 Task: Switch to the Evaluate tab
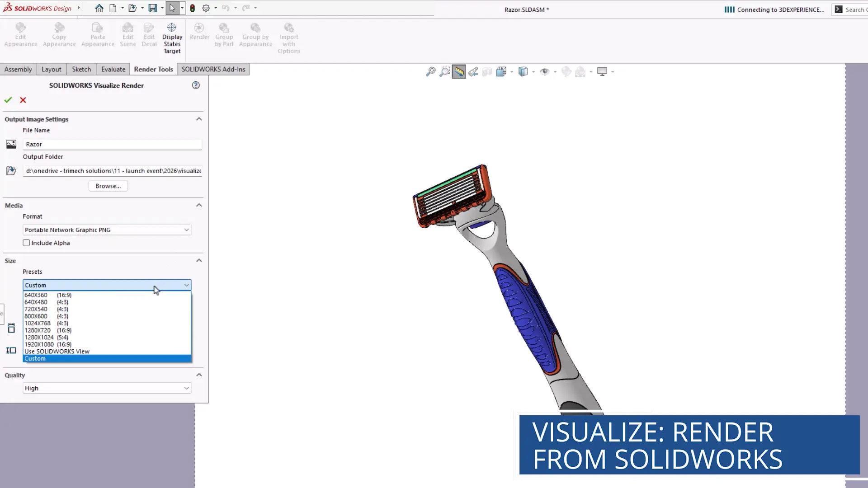click(x=113, y=69)
